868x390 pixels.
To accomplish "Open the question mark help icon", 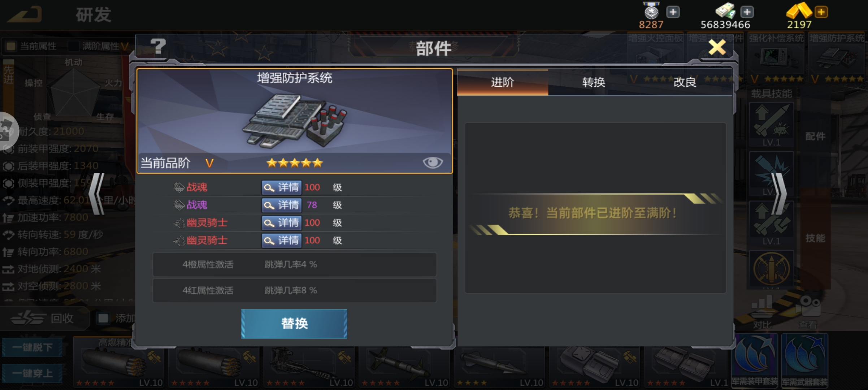I will tap(158, 47).
